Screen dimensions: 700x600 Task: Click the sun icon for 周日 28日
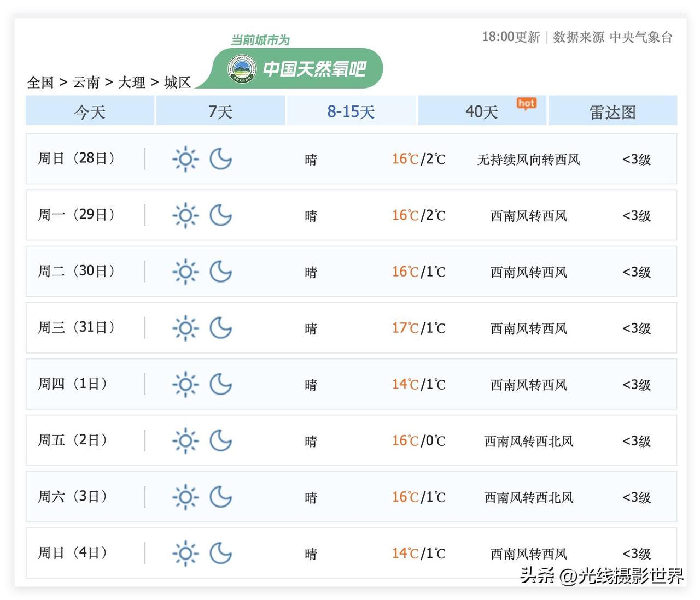185,159
